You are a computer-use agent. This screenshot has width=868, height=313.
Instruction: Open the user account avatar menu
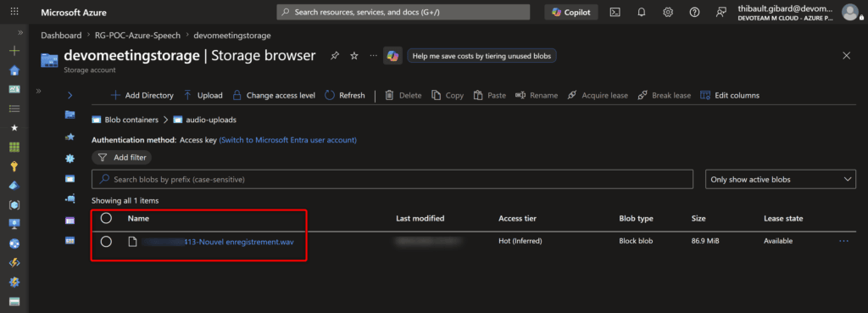[x=849, y=12]
